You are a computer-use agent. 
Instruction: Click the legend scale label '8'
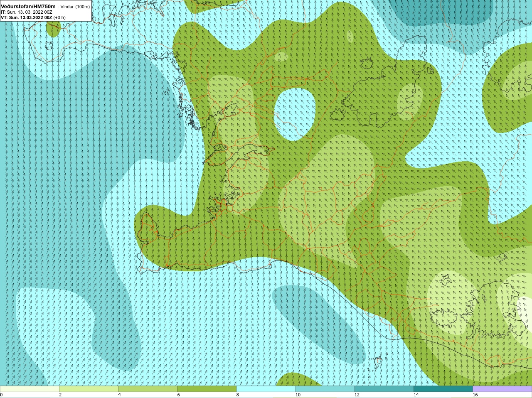pos(237,395)
